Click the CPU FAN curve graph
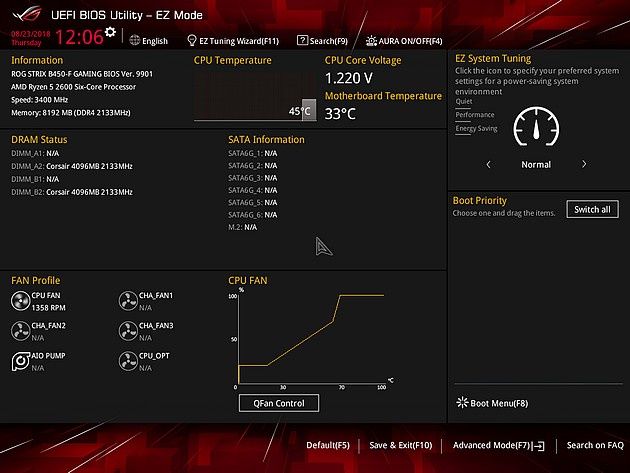The height and width of the screenshot is (473, 630). (x=311, y=340)
